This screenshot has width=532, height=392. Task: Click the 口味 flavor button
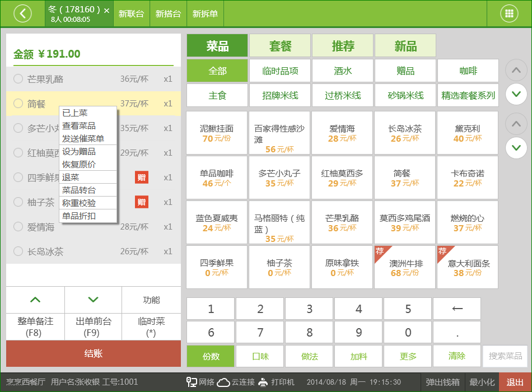click(260, 356)
